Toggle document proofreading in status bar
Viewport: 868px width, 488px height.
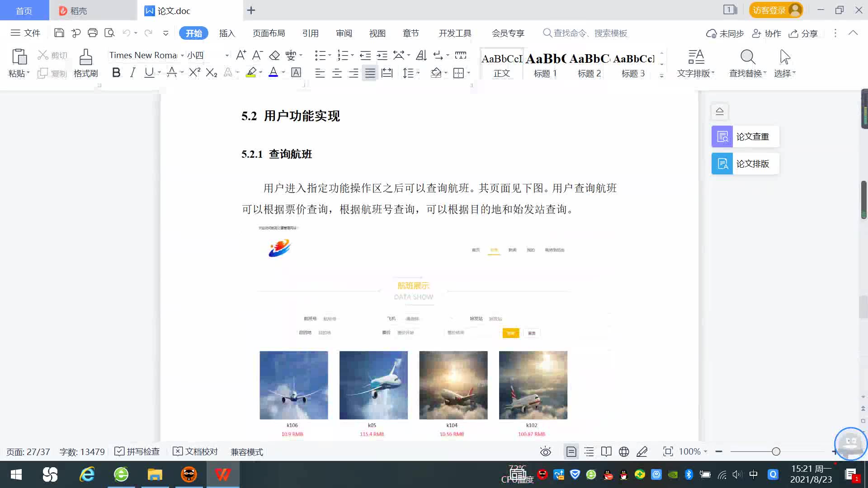196,452
